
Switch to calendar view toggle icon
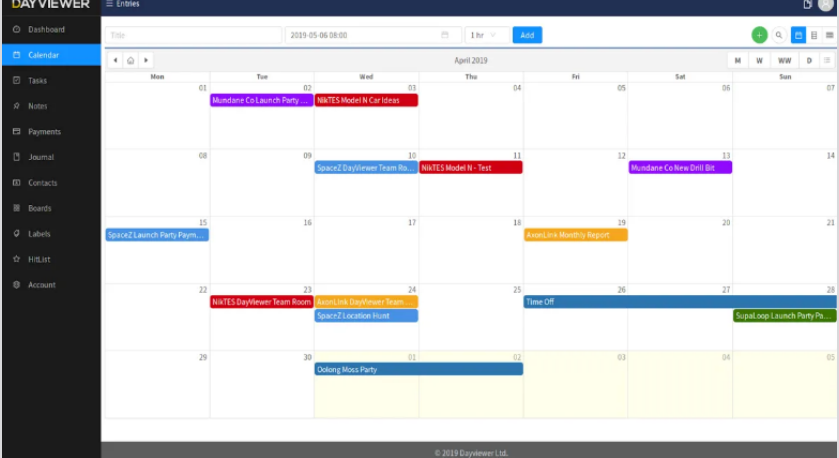798,35
